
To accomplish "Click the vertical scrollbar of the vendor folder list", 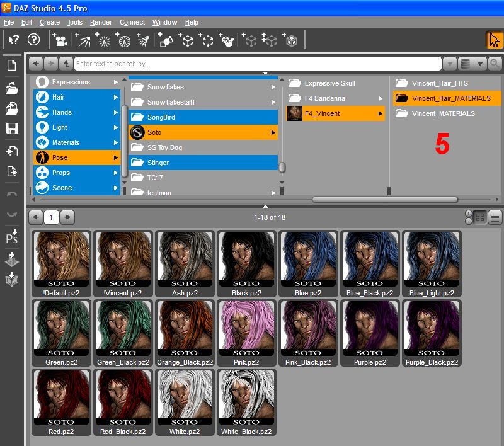I will click(x=282, y=168).
